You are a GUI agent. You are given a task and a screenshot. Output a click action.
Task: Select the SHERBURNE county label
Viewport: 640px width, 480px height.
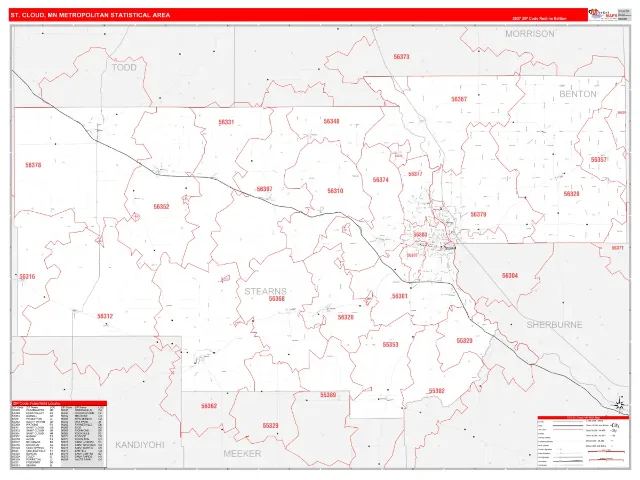554,325
